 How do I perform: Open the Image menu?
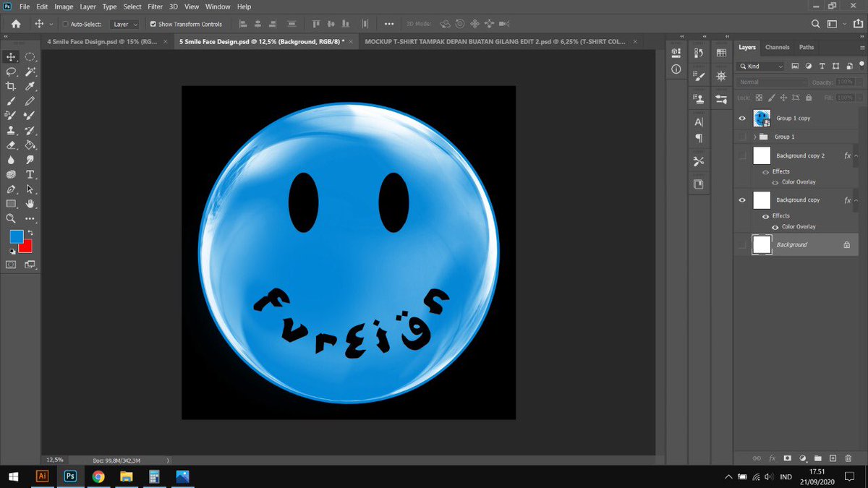[x=64, y=7]
